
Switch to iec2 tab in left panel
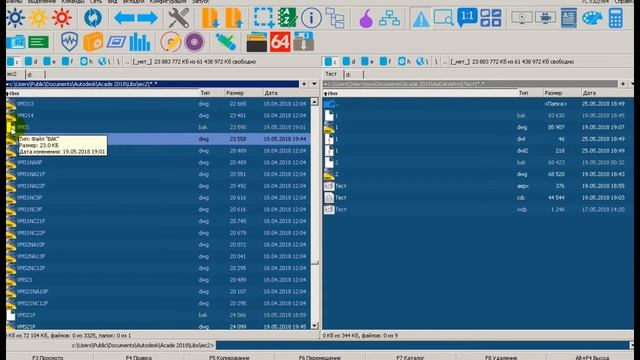pyautogui.click(x=15, y=74)
